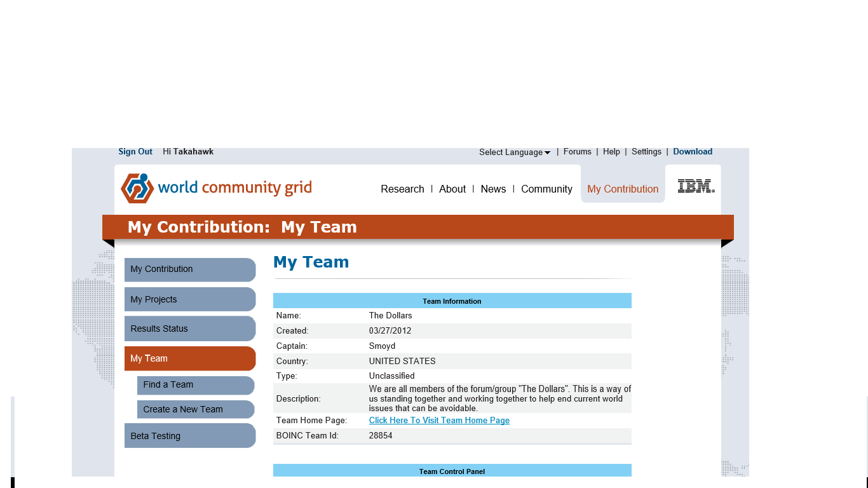Select My Team in the sidebar
The width and height of the screenshot is (868, 488).
[190, 358]
